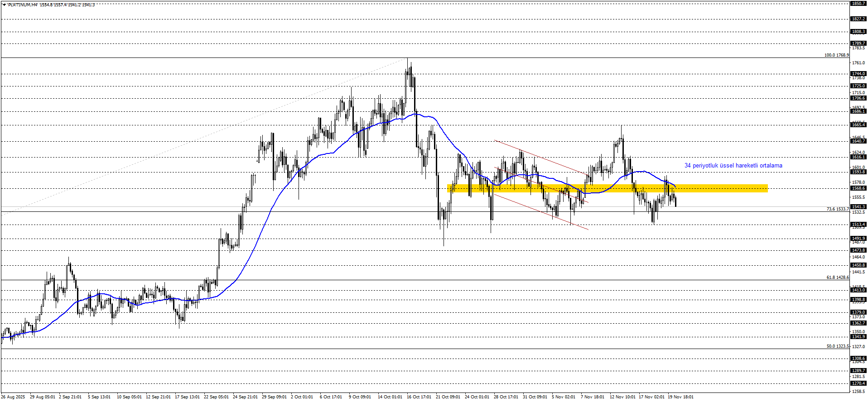The image size is (868, 402).
Task: Click the Fibonacci '73.6 1533.7' level label
Action: point(838,209)
